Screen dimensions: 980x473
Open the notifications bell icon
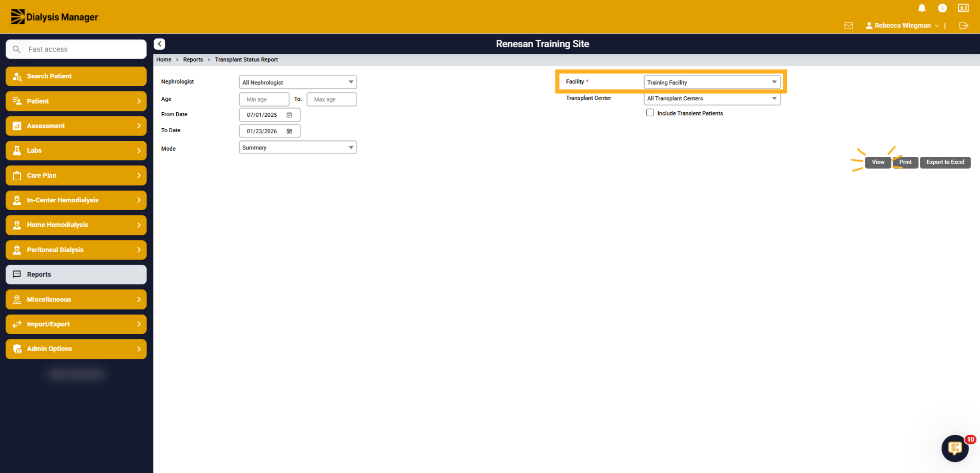pos(922,8)
